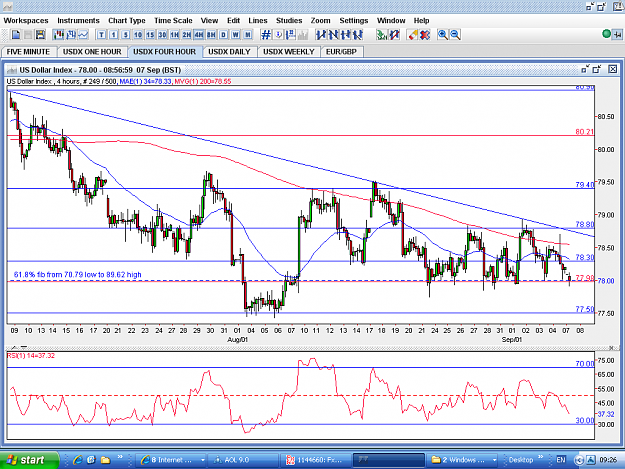Select the 5 minute timeframe button
Image resolution: width=625 pixels, height=469 pixels.
point(126,35)
